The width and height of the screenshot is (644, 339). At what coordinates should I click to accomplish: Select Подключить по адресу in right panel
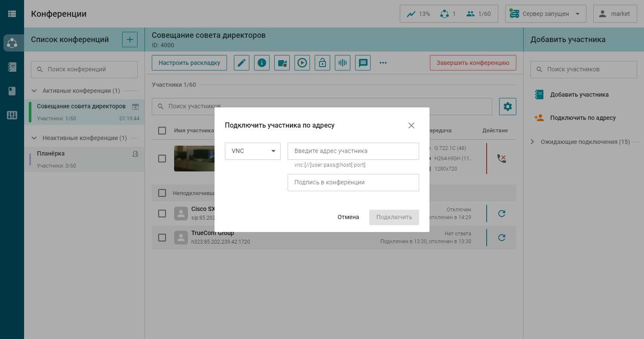pos(583,118)
